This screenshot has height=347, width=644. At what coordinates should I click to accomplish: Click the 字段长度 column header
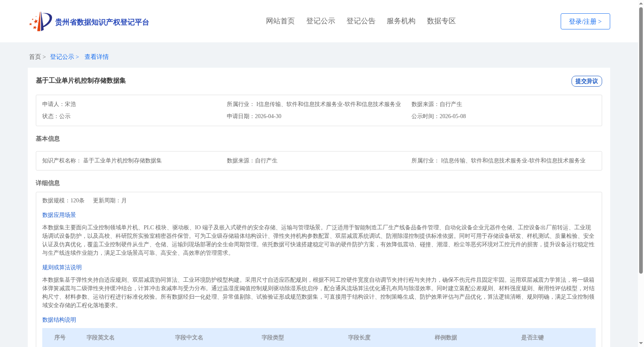click(359, 338)
